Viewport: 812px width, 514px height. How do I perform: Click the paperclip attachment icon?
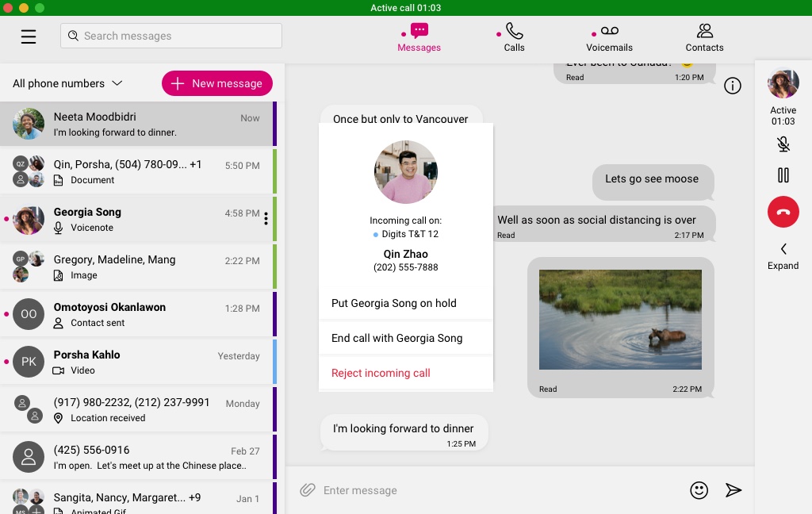308,490
